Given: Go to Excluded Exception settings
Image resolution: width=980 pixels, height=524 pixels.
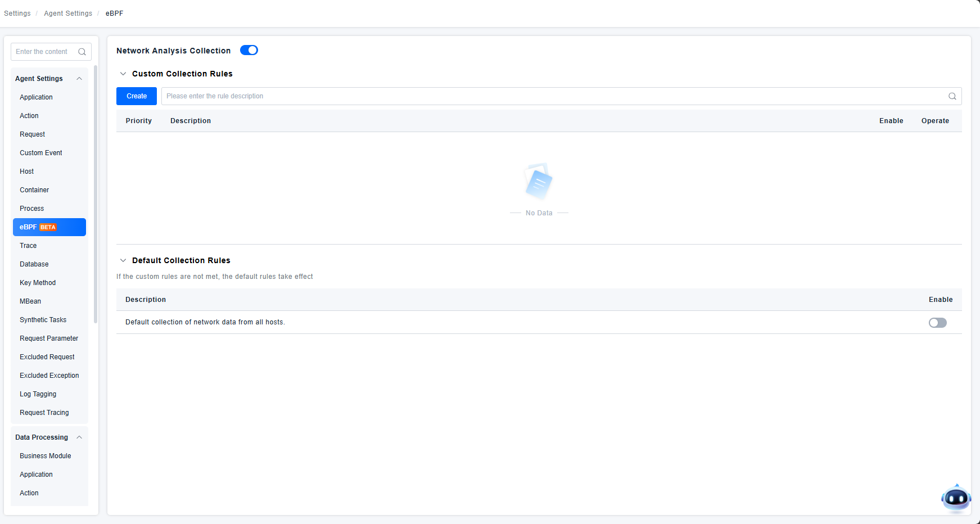Looking at the screenshot, I should coord(49,376).
